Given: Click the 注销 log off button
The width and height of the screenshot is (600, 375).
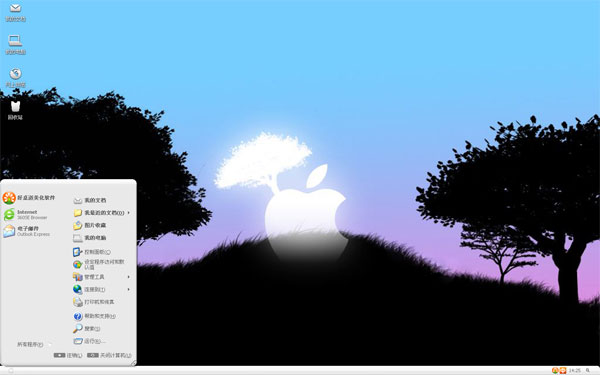Looking at the screenshot, I should (x=68, y=355).
